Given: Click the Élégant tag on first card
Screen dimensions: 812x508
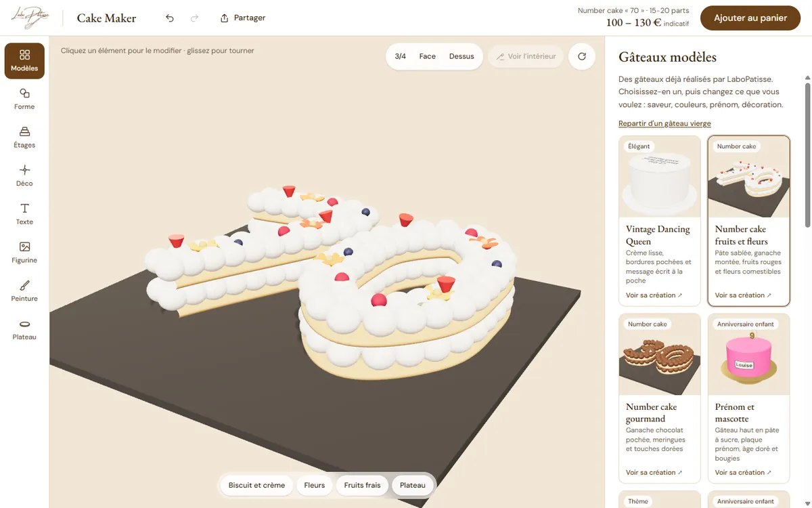Looking at the screenshot, I should (x=639, y=146).
